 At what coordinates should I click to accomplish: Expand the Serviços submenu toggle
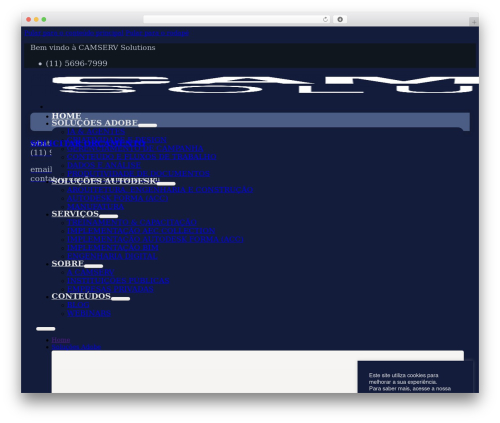coord(109,216)
